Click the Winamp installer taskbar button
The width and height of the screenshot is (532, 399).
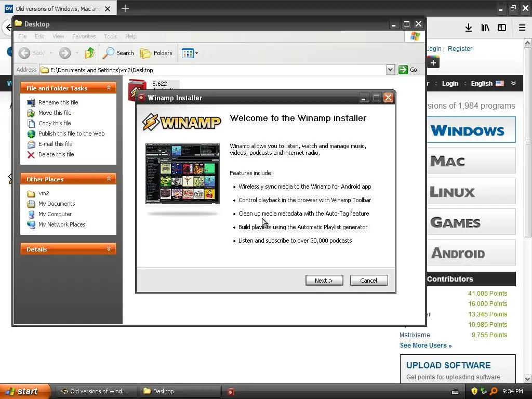(x=231, y=392)
